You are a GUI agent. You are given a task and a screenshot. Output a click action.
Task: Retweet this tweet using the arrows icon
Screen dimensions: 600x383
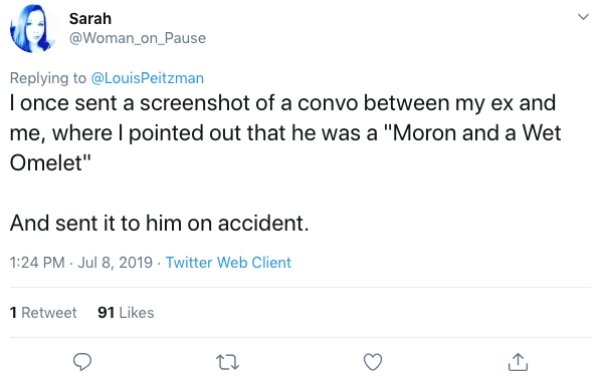[x=228, y=362]
